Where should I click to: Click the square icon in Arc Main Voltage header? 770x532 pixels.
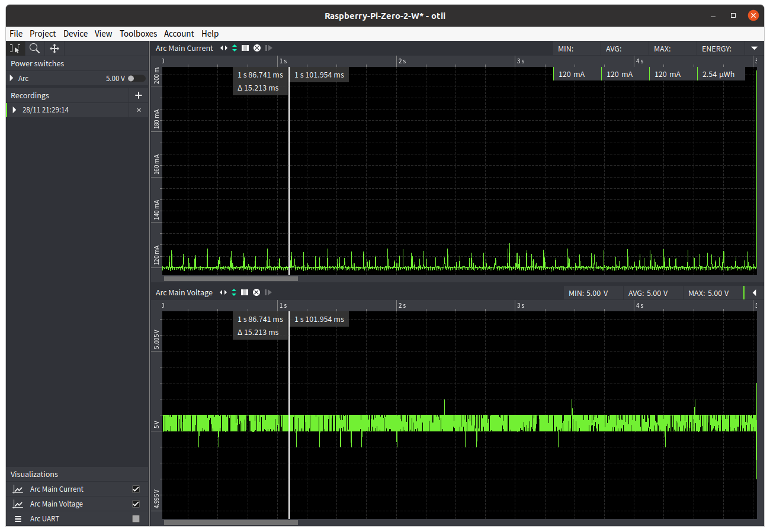[x=245, y=292]
